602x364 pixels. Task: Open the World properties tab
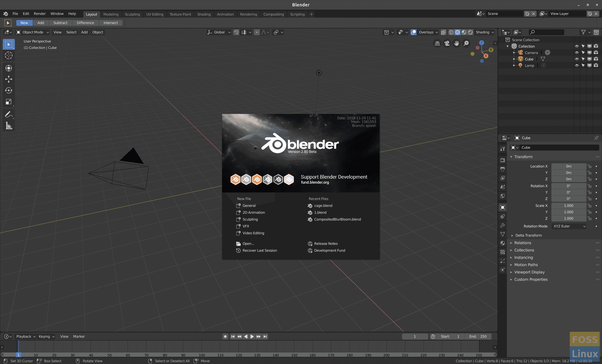503,196
